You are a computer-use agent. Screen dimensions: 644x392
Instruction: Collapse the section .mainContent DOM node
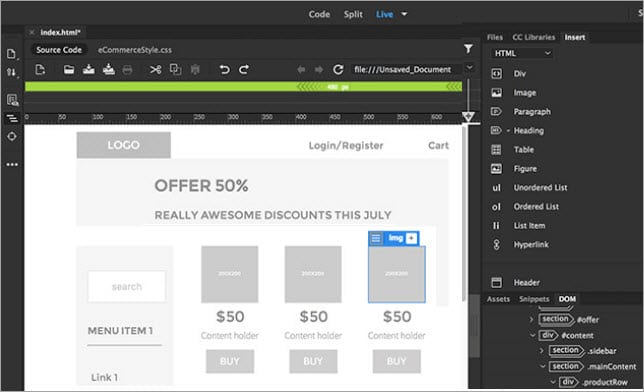click(x=543, y=366)
